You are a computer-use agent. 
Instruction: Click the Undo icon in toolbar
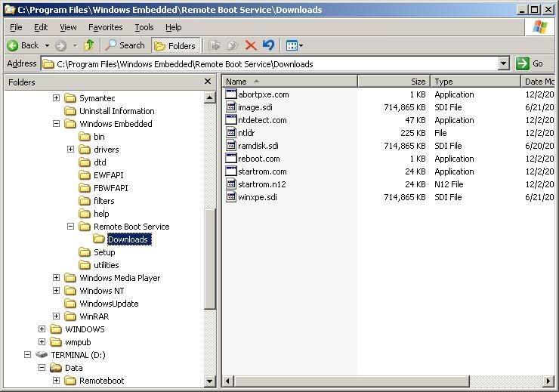(x=267, y=45)
